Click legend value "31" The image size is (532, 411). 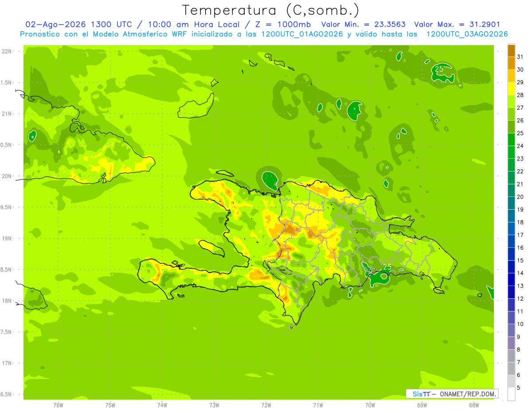(520, 57)
